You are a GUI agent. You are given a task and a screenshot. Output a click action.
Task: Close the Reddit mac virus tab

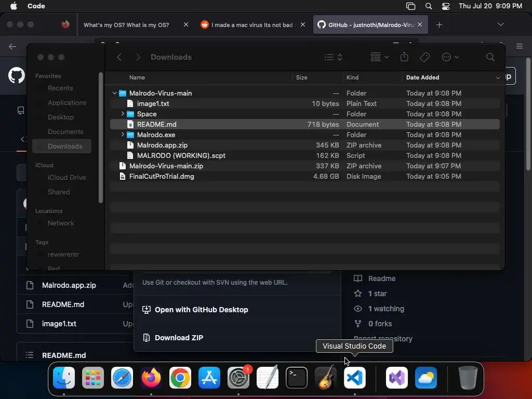pos(303,24)
